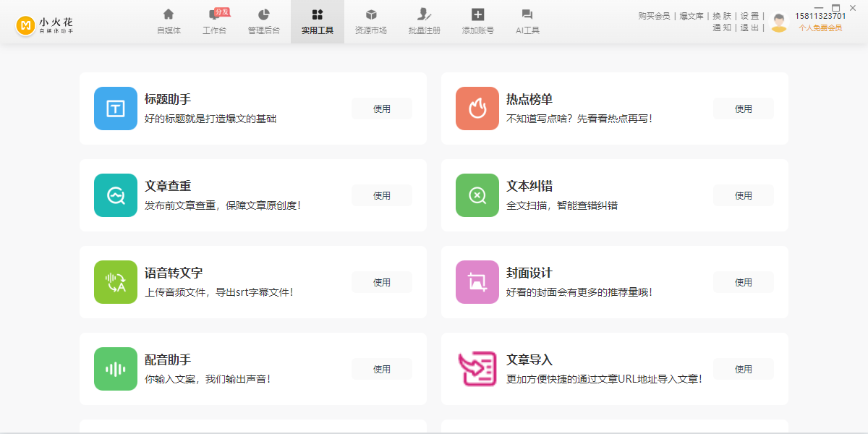This screenshot has width=868, height=434.
Task: Click description 全文扫描，智能查错纠错
Action: (x=562, y=205)
